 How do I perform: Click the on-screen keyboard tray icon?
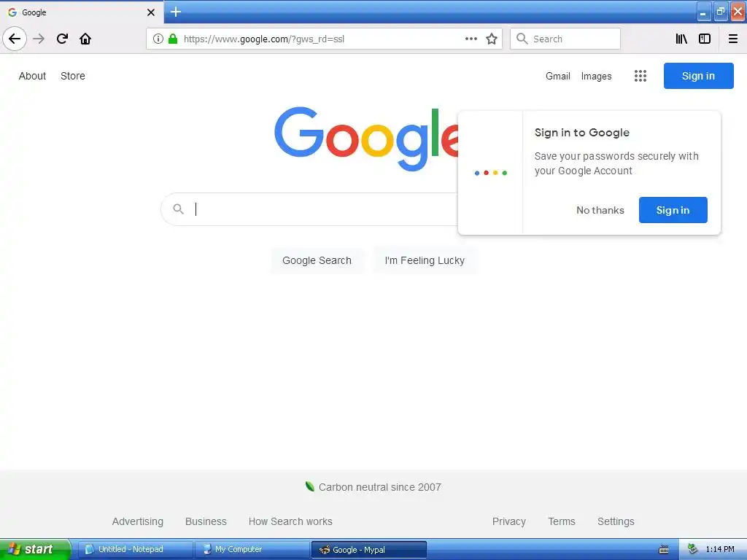tap(664, 550)
